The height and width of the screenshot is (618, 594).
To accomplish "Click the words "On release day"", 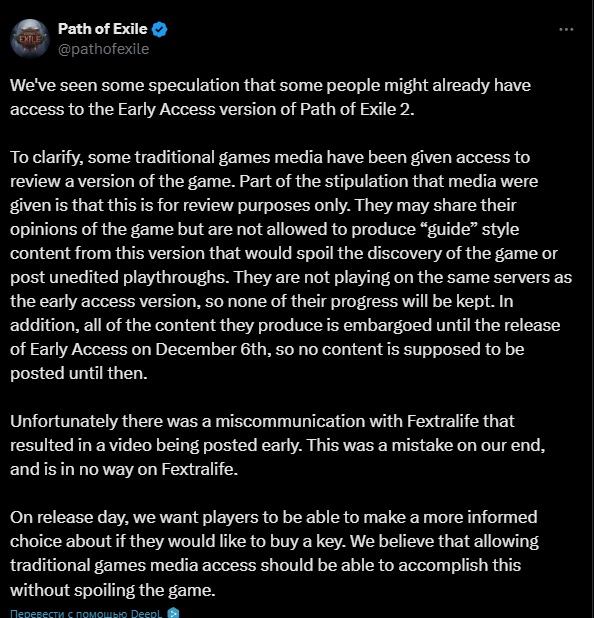I will point(69,517).
